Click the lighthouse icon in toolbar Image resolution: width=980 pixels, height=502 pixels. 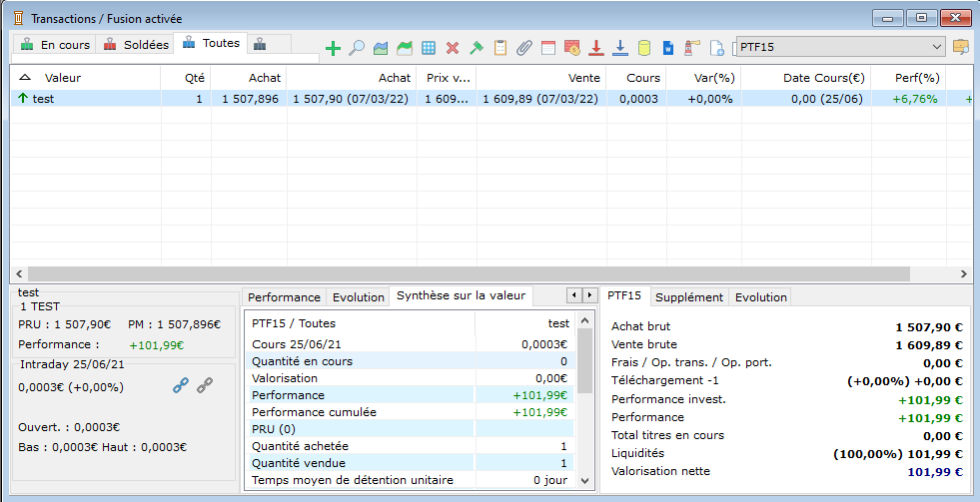coord(692,48)
